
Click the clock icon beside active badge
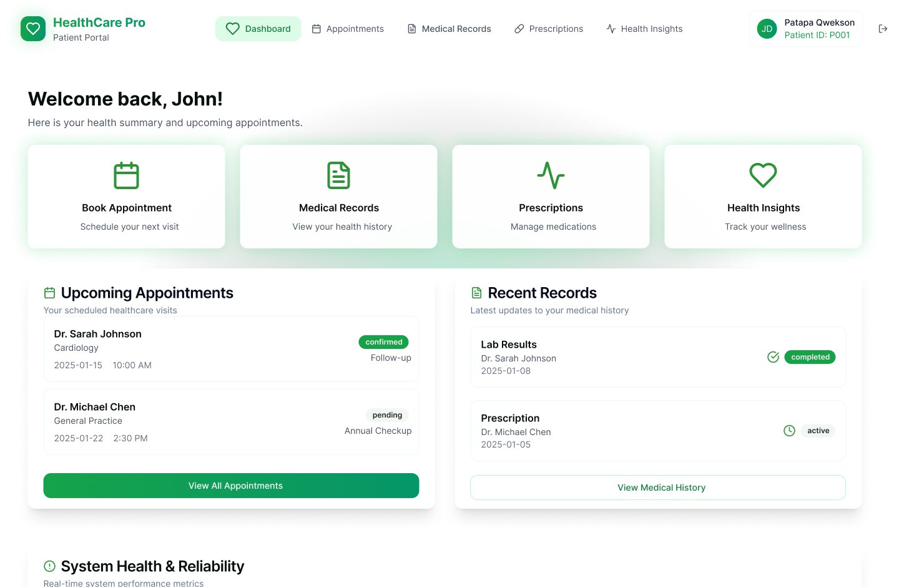[789, 431]
